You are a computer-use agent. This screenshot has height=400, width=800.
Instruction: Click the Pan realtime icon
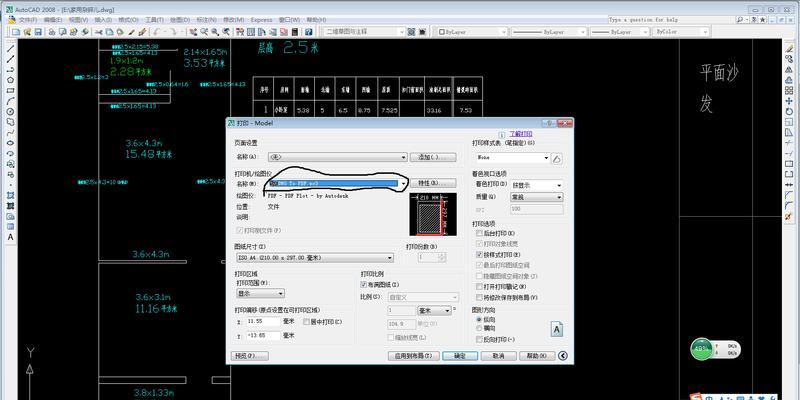click(193, 32)
